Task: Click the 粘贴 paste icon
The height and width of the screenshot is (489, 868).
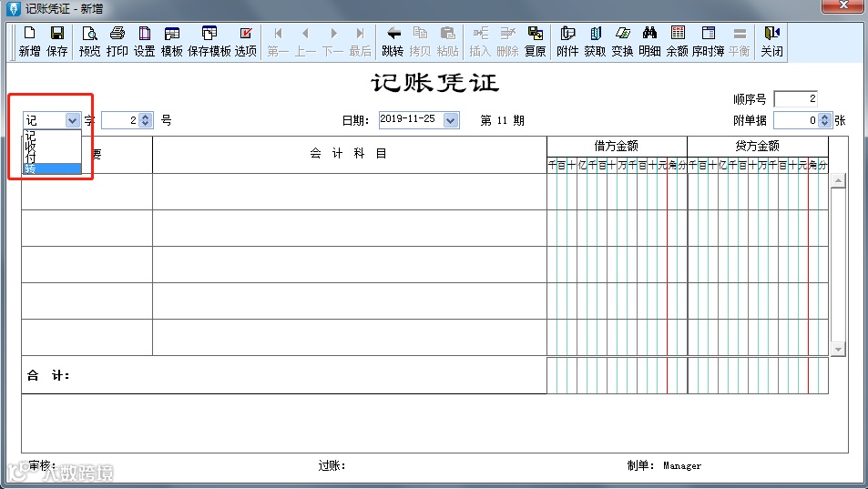Action: [x=447, y=42]
